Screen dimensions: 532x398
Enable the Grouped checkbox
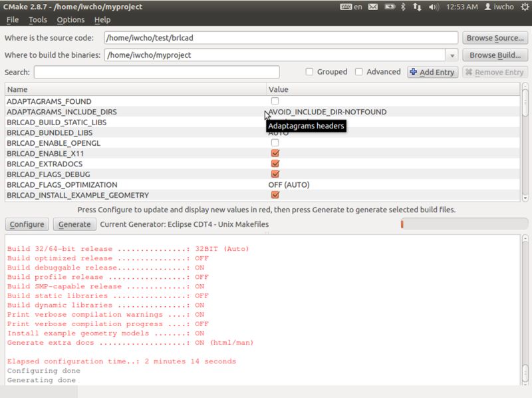309,71
